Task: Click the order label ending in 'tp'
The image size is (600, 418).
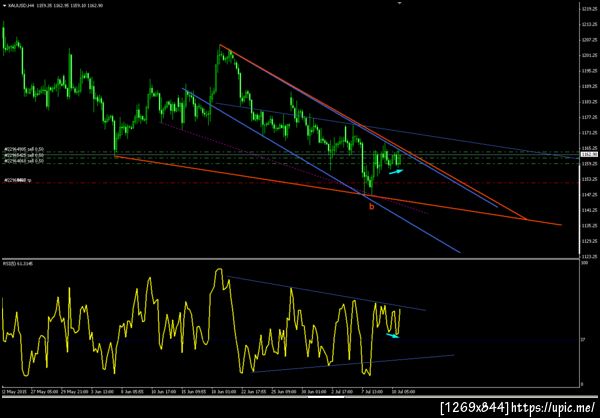Action: pyautogui.click(x=17, y=180)
